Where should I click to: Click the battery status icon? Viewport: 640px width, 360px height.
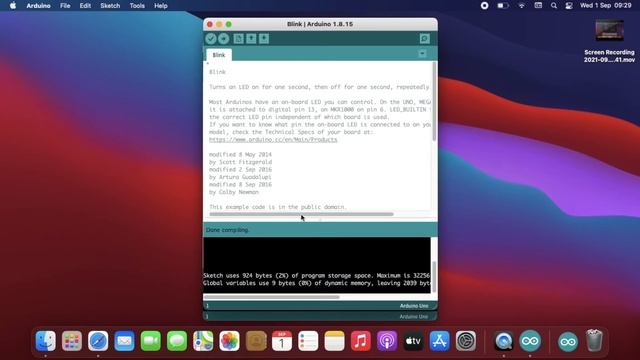coord(503,6)
